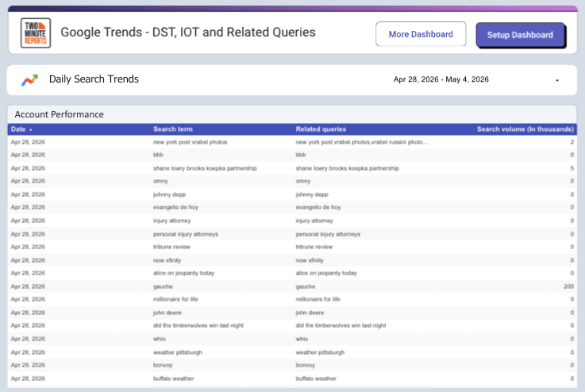
Task: Open the Apr 28 - May 4 date range dropdown
Action: tap(476, 79)
